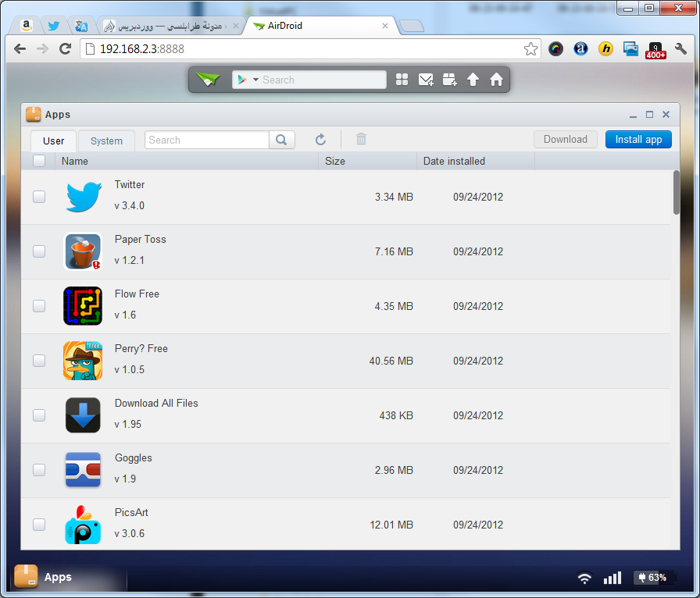The height and width of the screenshot is (598, 700).
Task: Click the yellow 'h' extension icon
Action: (x=605, y=48)
